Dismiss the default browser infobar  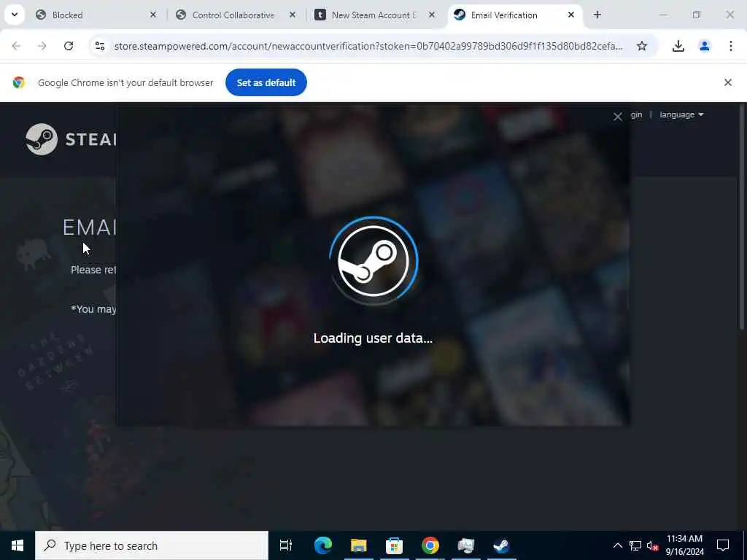click(727, 82)
